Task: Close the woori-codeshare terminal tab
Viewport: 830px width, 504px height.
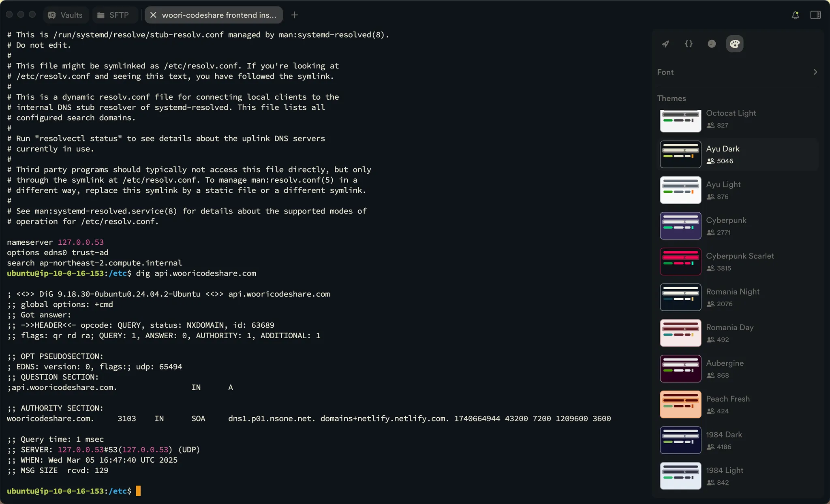Action: pos(153,15)
